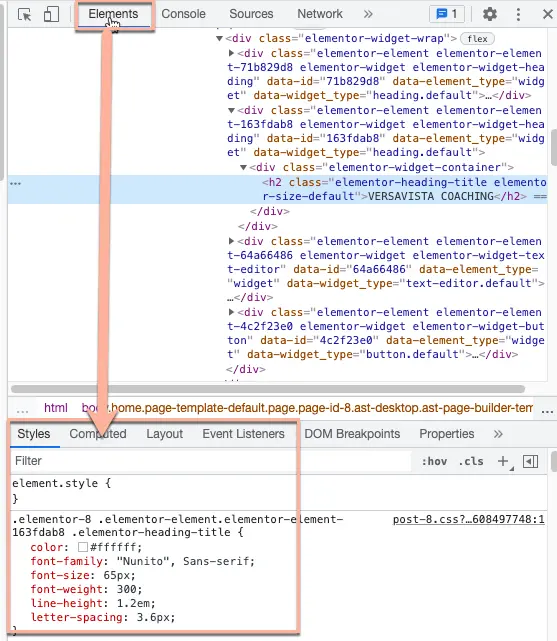The image size is (557, 641).
Task: Expand the 71b829d8 heading widget div
Action: 231,53
